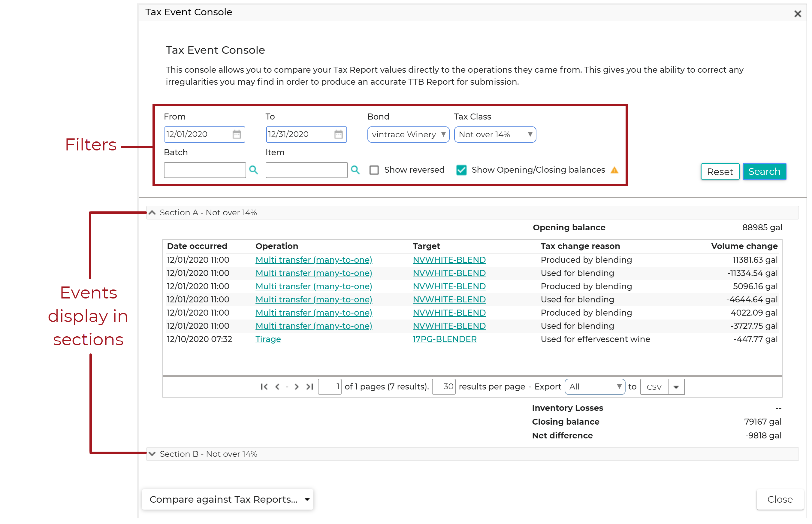Open Multi transfer link for 4022.09 gal row
Screen dimensions: 812x524
pyautogui.click(x=314, y=313)
